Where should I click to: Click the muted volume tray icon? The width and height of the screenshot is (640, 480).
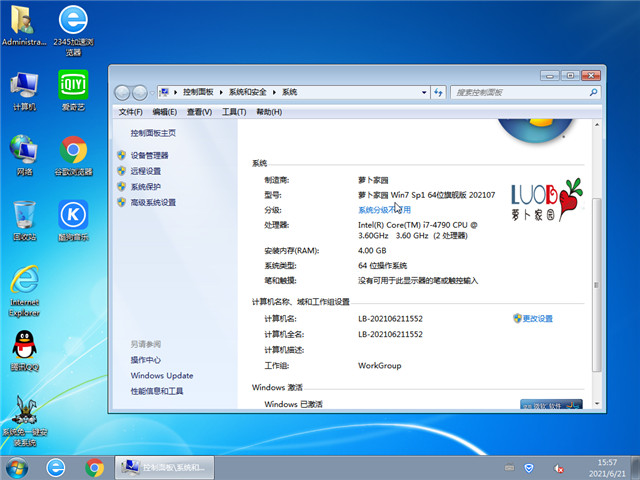(558, 468)
